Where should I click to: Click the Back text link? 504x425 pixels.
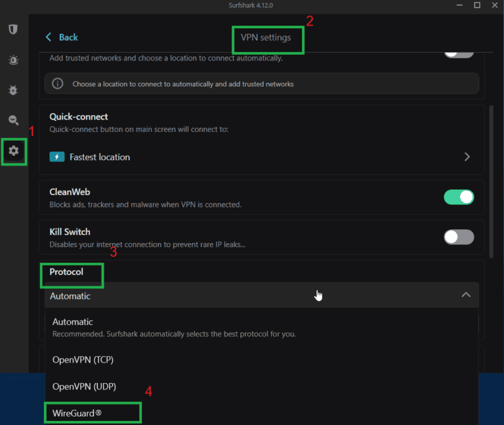[68, 37]
